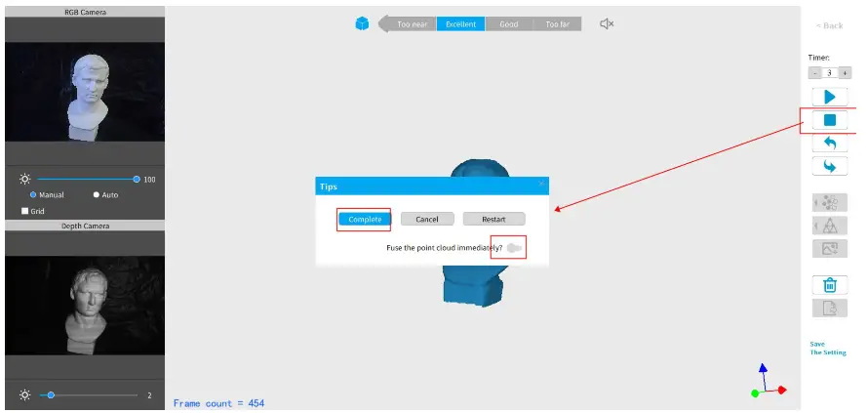Open the texture image icon
Screen dimensions: 868x413
[829, 248]
